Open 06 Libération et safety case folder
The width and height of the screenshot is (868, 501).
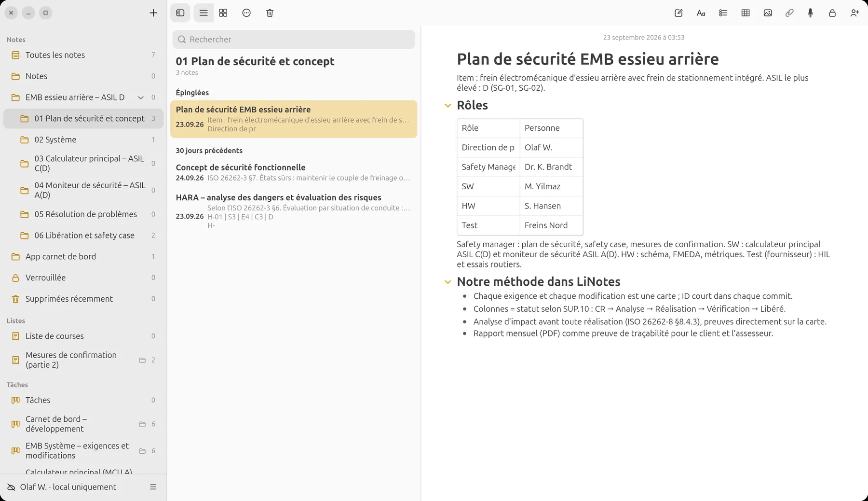[83, 236]
